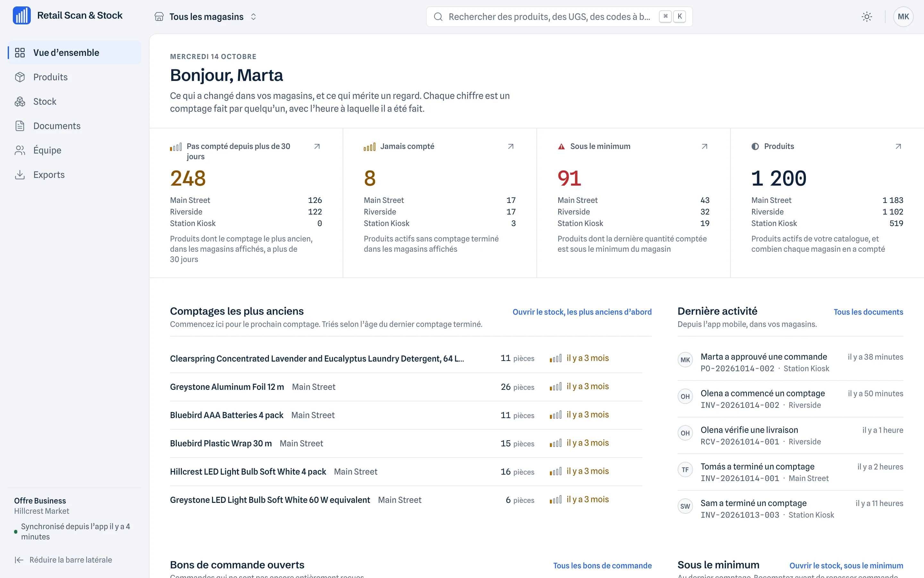Image resolution: width=924 pixels, height=578 pixels.
Task: Open Documents in the sidebar
Action: pos(74,126)
